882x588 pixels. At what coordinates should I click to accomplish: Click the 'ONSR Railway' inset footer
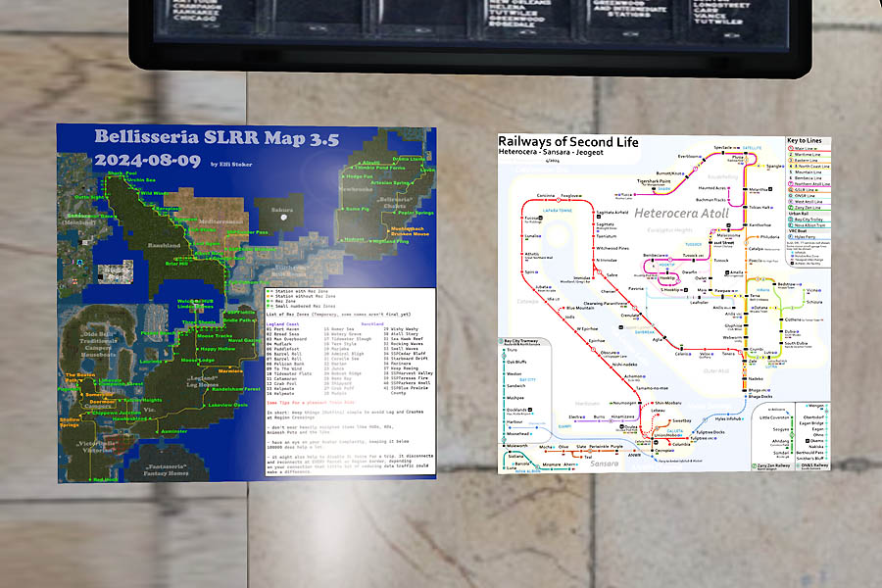pyautogui.click(x=812, y=465)
